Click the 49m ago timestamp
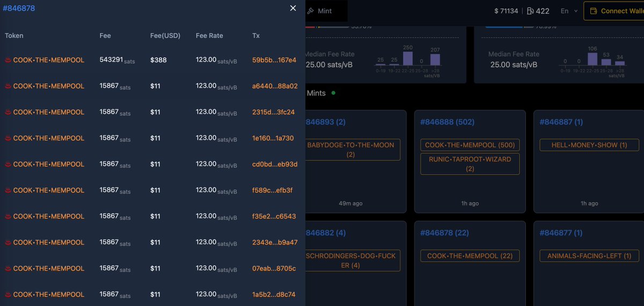 (x=350, y=204)
